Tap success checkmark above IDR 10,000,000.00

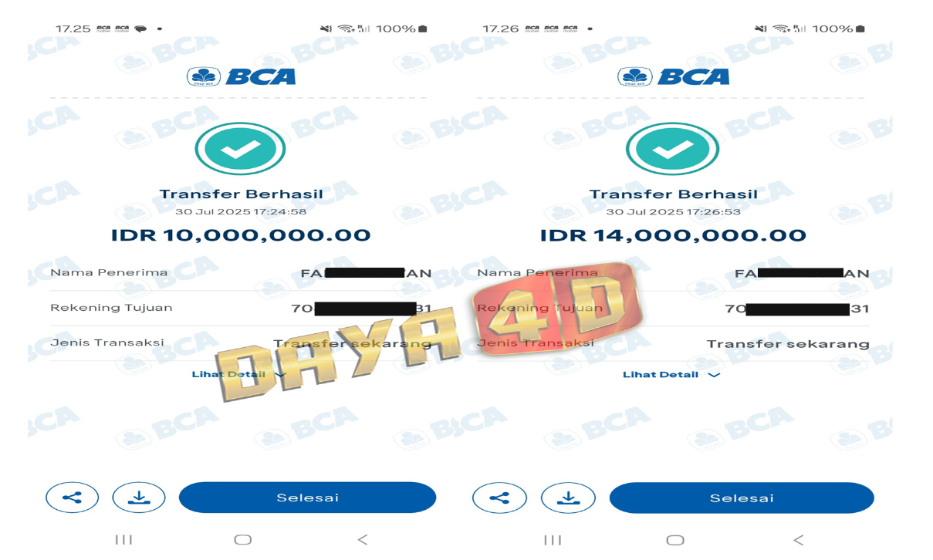click(x=241, y=149)
